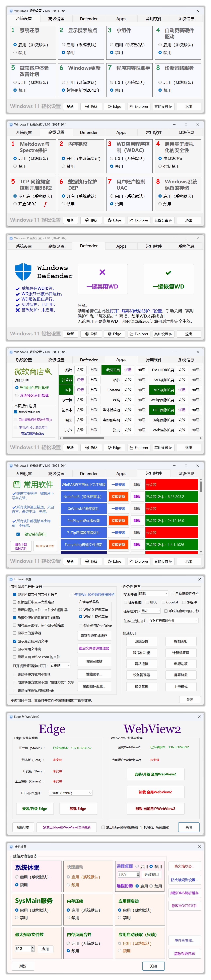Image resolution: width=211 pixels, height=980 pixels.
Task: Click the 512 最大预取文件数 input field
Action: (x=22, y=949)
